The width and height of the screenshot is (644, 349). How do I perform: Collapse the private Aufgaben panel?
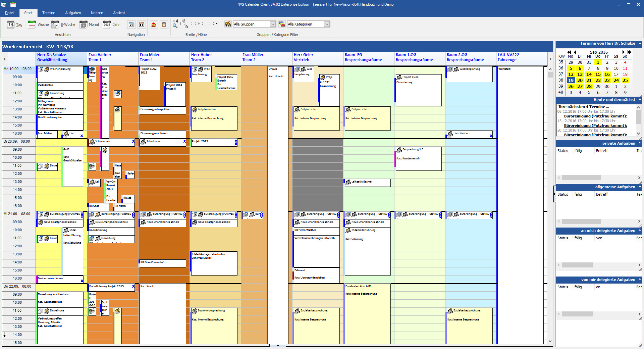coord(639,143)
